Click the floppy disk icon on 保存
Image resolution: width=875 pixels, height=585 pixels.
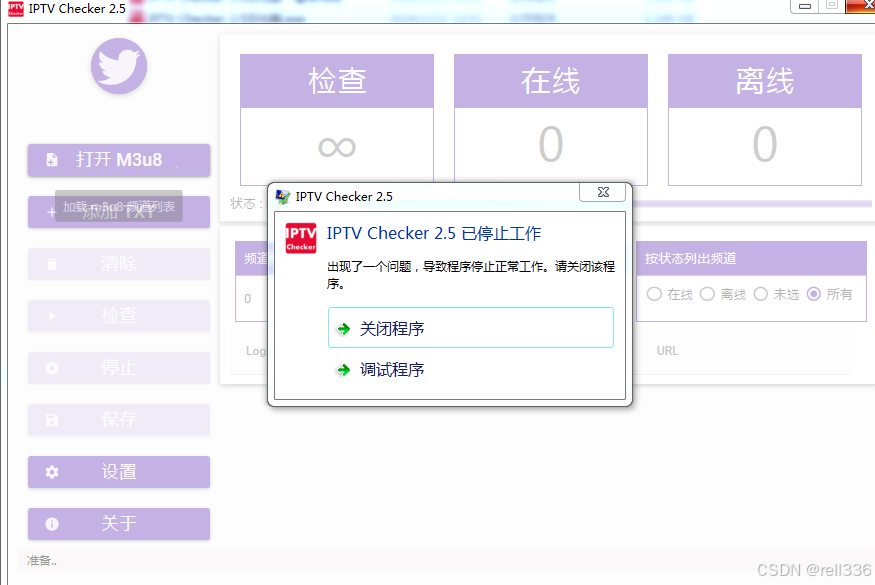52,420
